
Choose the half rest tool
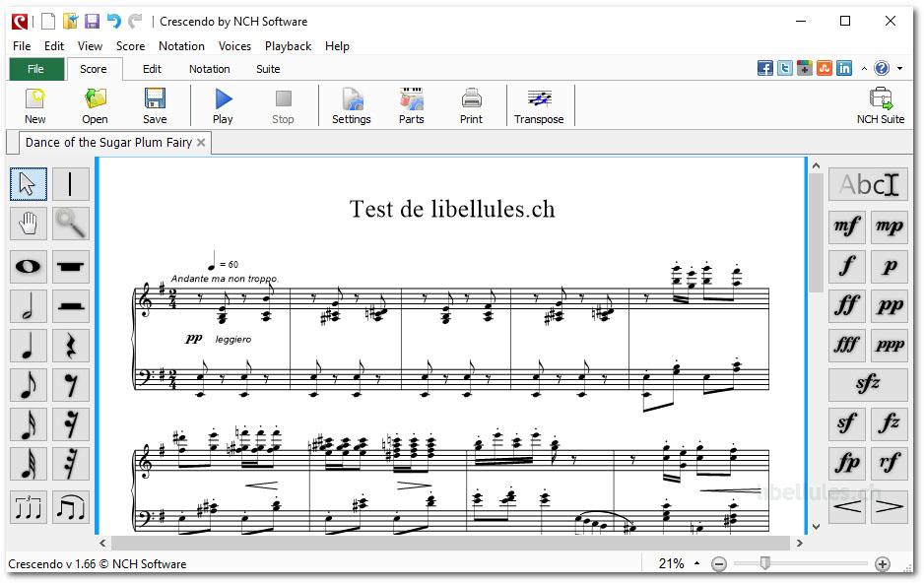coord(71,305)
